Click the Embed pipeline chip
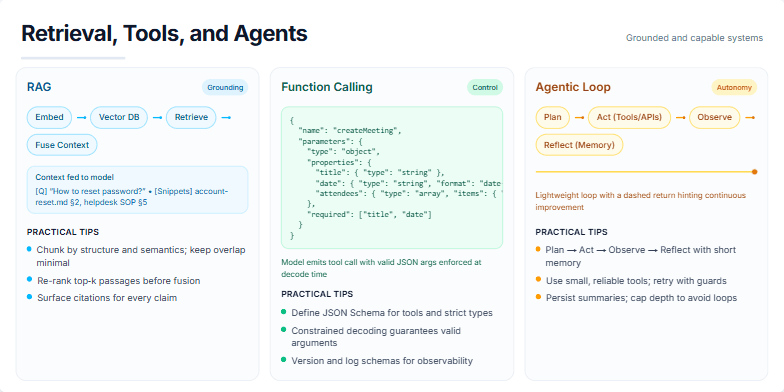This screenshot has width=784, height=392. [50, 118]
